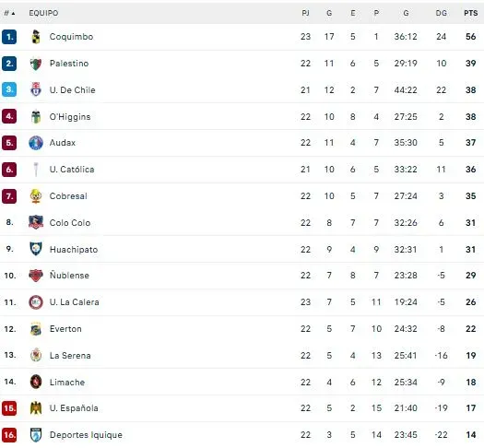Select the blue position 1 badge
The image size is (484, 448).
[9, 37]
